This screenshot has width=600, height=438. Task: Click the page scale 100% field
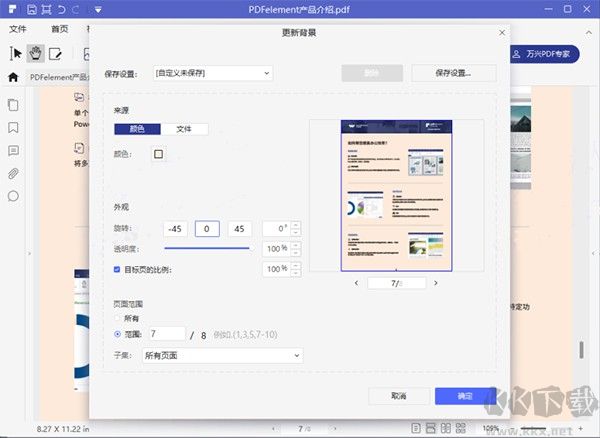276,269
